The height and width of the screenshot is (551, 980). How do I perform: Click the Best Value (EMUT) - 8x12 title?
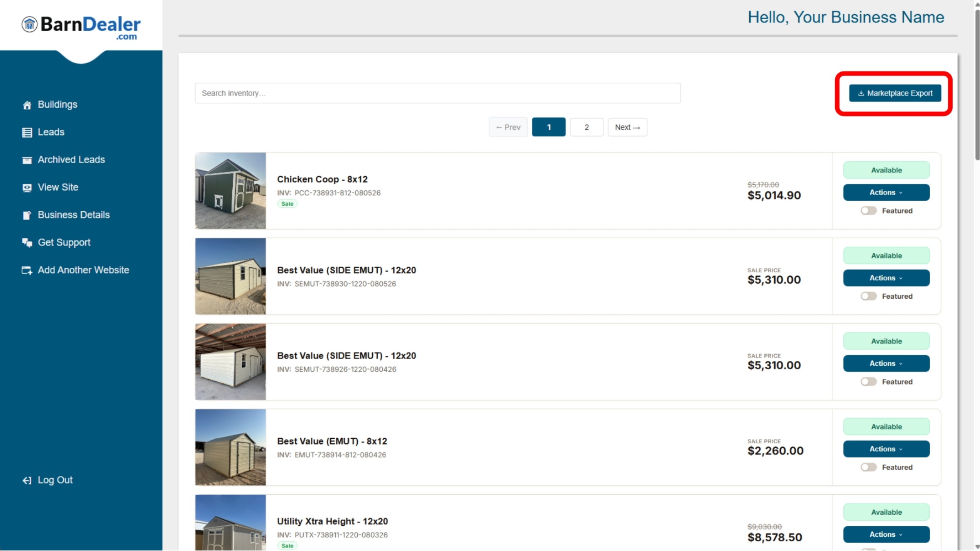pyautogui.click(x=332, y=441)
